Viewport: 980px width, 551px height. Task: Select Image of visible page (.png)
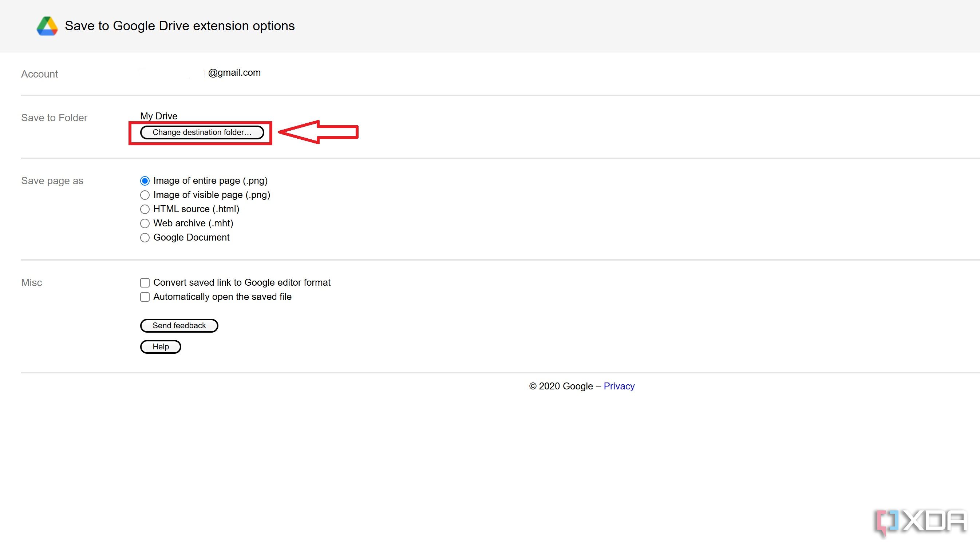[145, 195]
